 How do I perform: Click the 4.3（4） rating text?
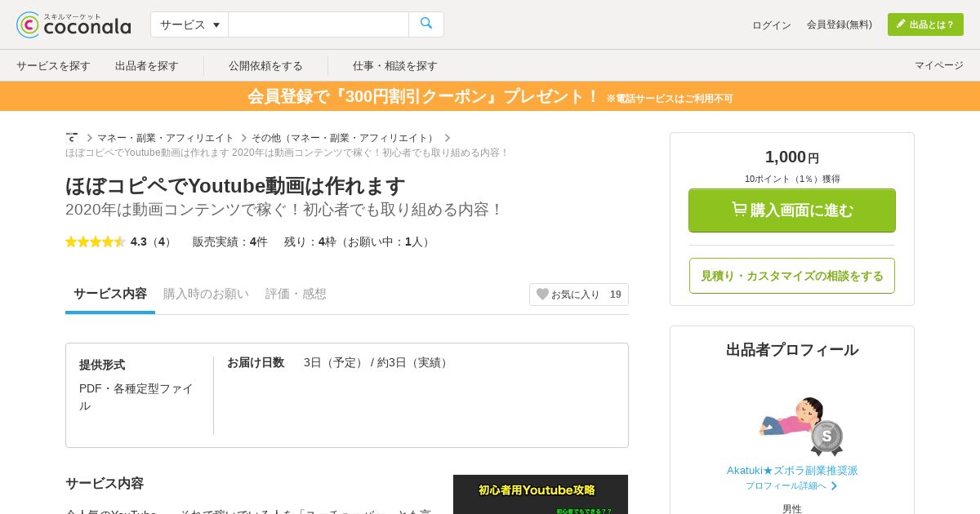pyautogui.click(x=153, y=241)
